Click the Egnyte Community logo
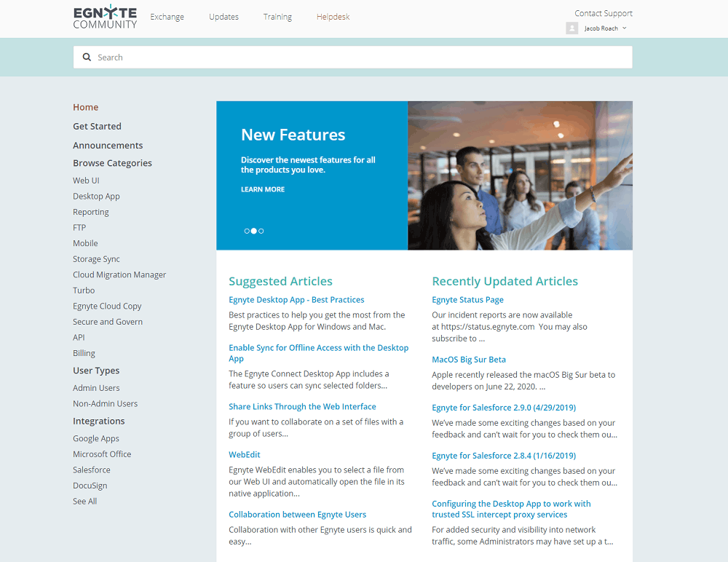Image resolution: width=728 pixels, height=562 pixels. 105,17
